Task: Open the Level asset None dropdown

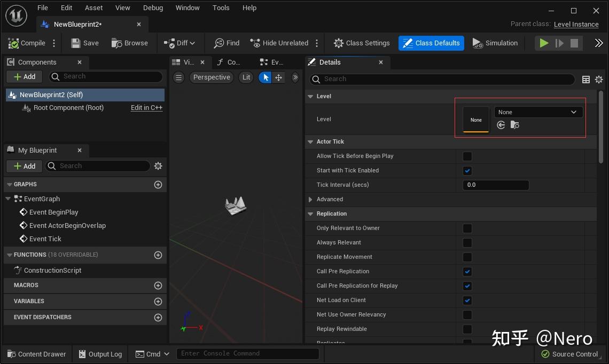Action: (x=538, y=112)
